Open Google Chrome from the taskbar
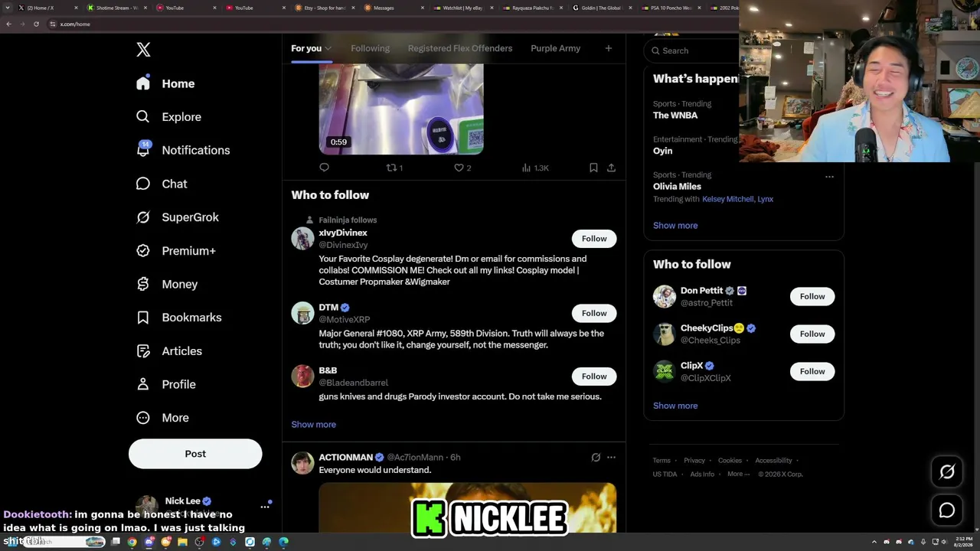The image size is (980, 551). pyautogui.click(x=132, y=542)
